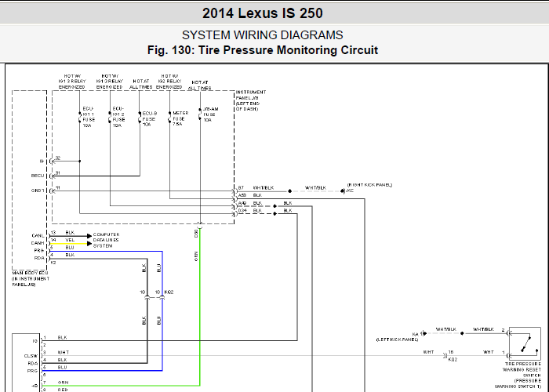Click "COMPUTER DATA LINES SYSTEM" label
This screenshot has width=549, height=392.
click(x=106, y=240)
